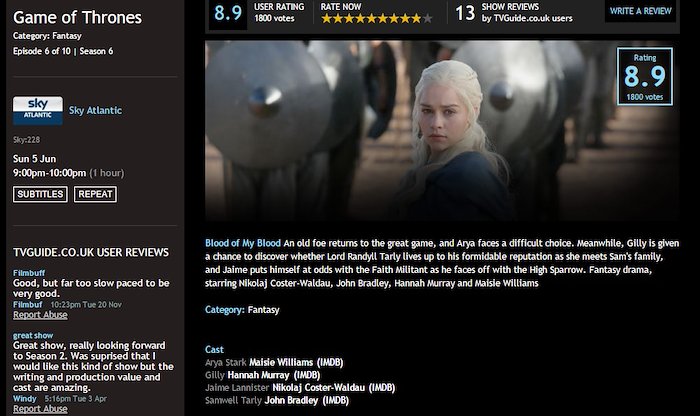Open Nikolaj Coster-Waldau IMDB link
Viewport: 700px width, 416px height.
point(382,387)
